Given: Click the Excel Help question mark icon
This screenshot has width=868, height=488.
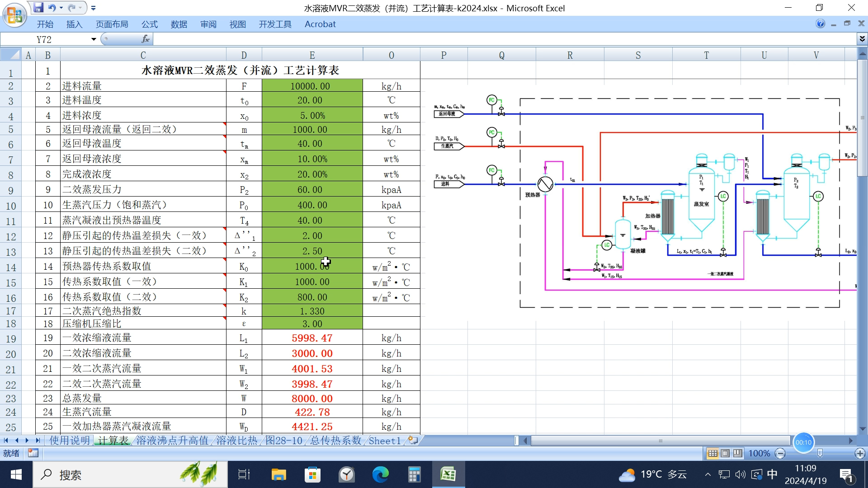Looking at the screenshot, I should (820, 24).
